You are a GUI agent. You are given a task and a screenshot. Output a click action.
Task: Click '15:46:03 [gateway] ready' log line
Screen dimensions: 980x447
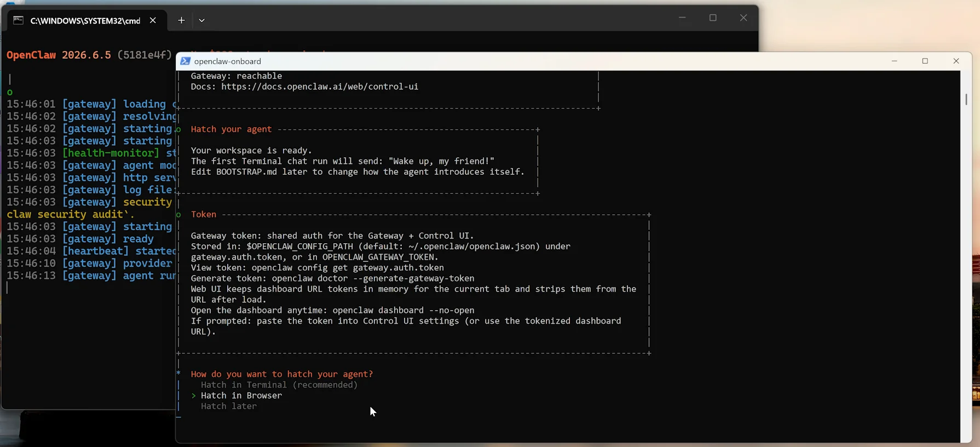coord(80,239)
